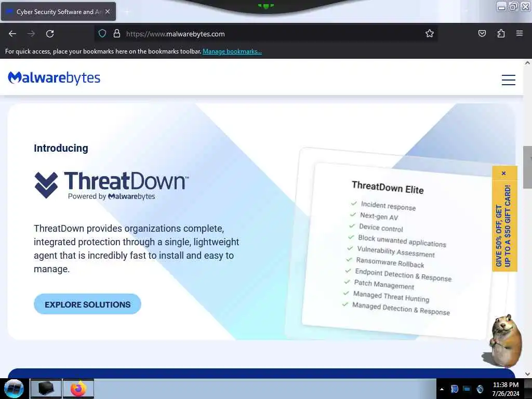
Task: Open the clock showing 11:38 PM
Action: [506, 389]
